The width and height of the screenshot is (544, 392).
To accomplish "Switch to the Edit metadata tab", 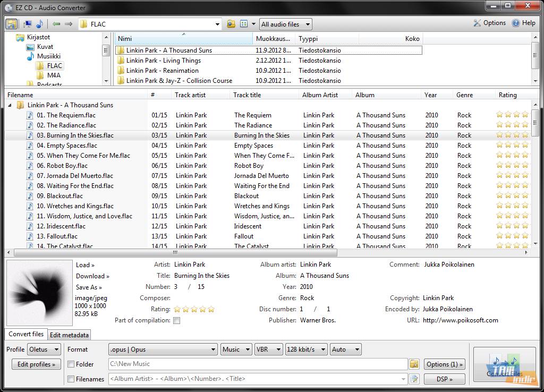I will click(69, 335).
